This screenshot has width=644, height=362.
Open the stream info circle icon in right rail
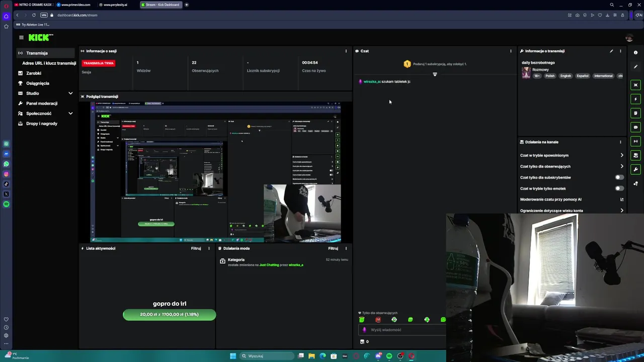[x=635, y=52]
